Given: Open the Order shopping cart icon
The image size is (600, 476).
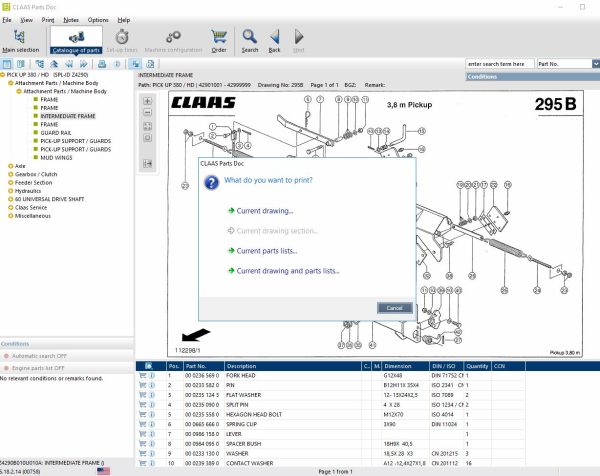Looking at the screenshot, I should [x=219, y=41].
